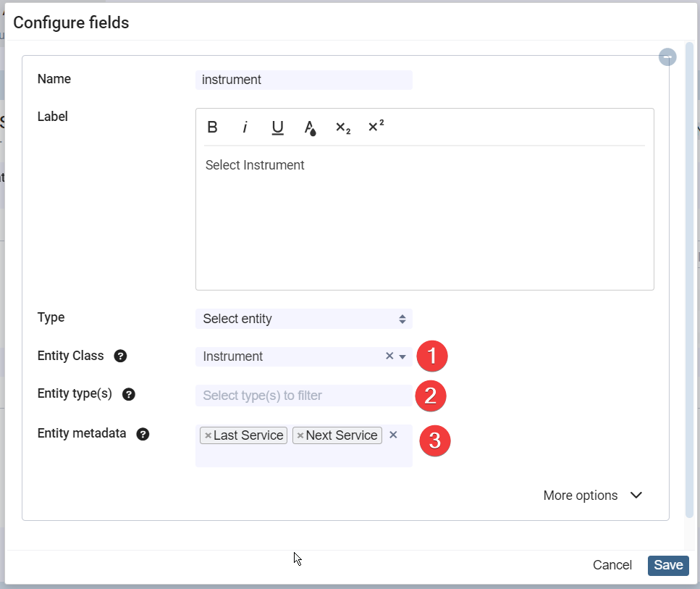The width and height of the screenshot is (700, 589).
Task: Clear the Instrument Entity Class selection
Action: coord(389,356)
